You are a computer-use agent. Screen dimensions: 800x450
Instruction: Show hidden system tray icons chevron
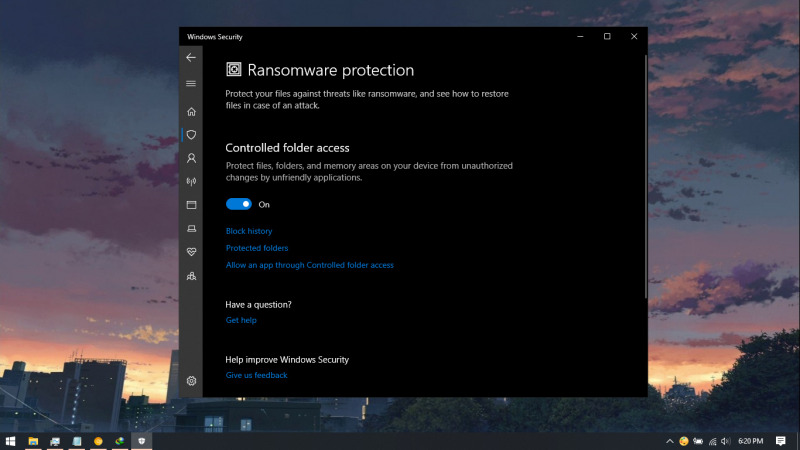669,441
